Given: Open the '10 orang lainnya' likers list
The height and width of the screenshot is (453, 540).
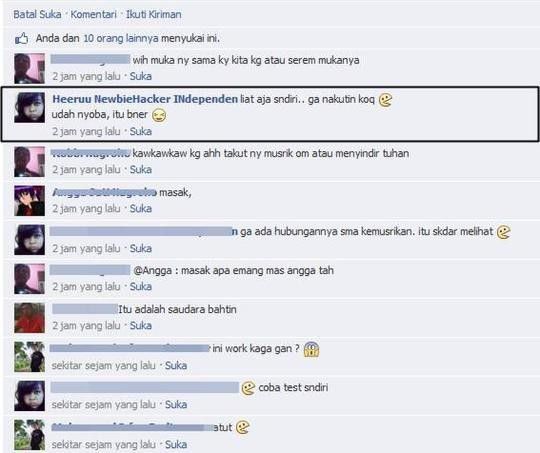Looking at the screenshot, I should [121, 38].
